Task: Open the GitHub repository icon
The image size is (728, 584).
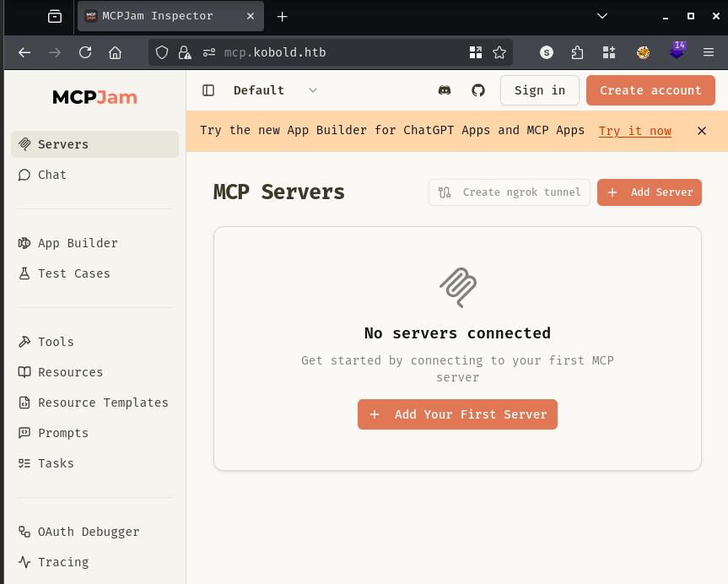Action: pyautogui.click(x=478, y=90)
